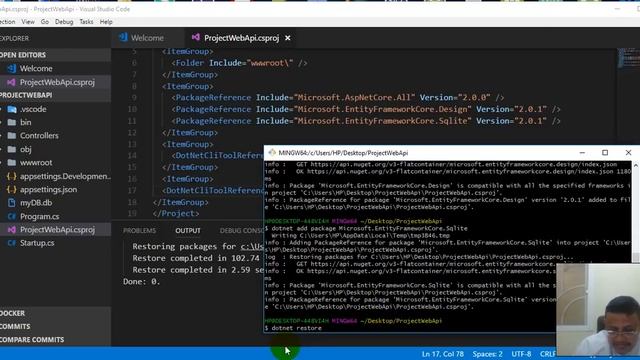
Task: Expand the .vscode folder
Action: [33, 109]
